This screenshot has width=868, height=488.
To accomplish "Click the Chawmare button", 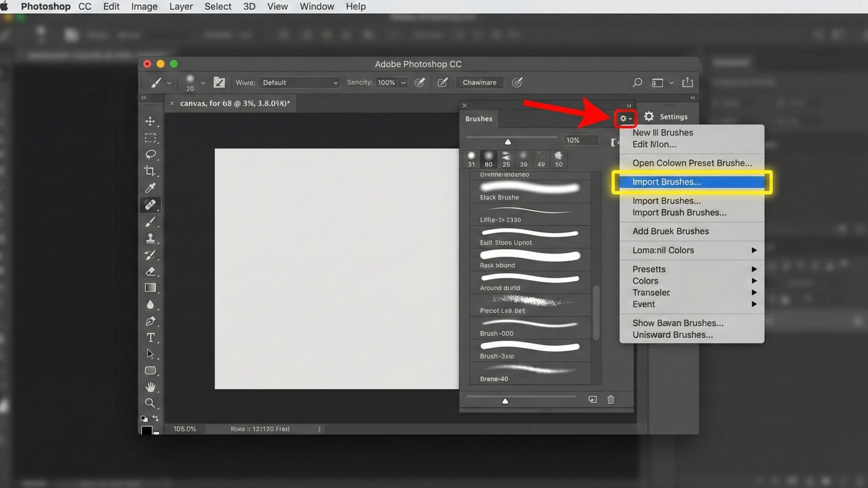I will 479,82.
